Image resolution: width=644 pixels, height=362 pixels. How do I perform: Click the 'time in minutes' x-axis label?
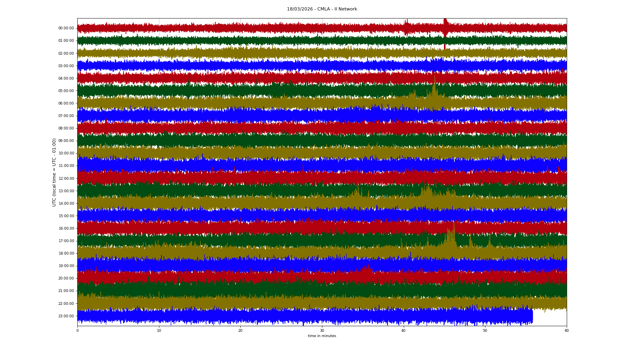(x=322, y=336)
